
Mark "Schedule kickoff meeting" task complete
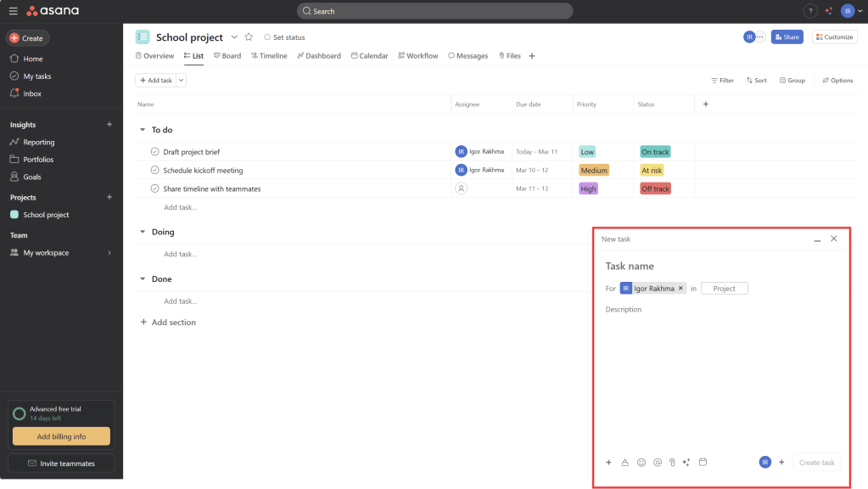pyautogui.click(x=154, y=171)
